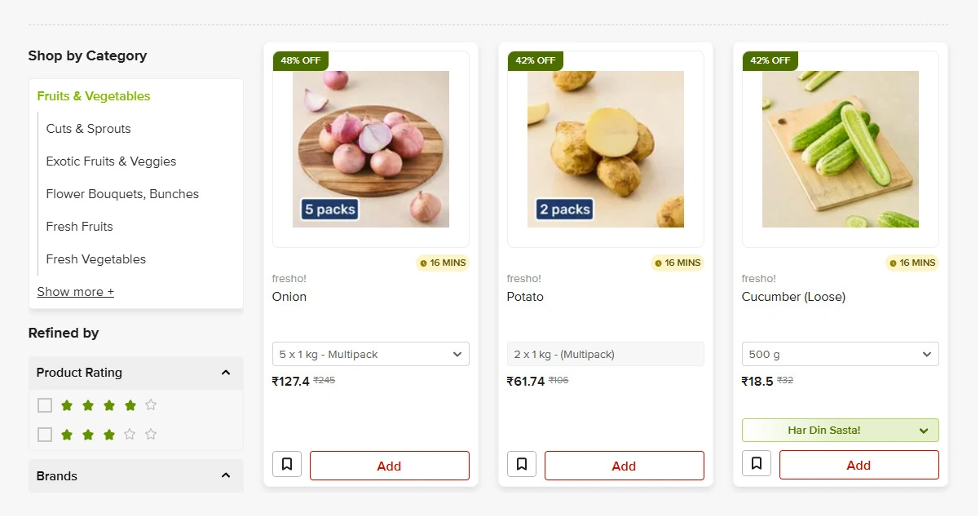Viewport: 980px width, 517px height.
Task: Open the Onion pack size dropdown
Action: (371, 354)
